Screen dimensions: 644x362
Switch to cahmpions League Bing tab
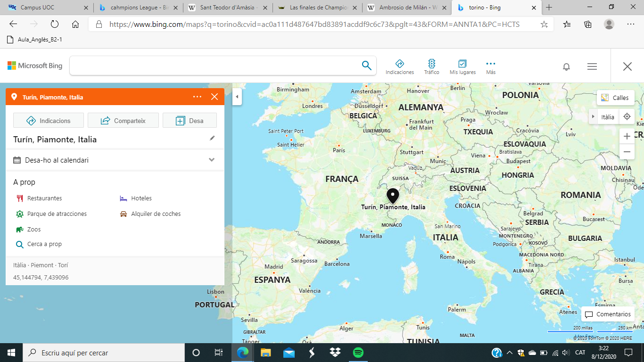click(137, 8)
